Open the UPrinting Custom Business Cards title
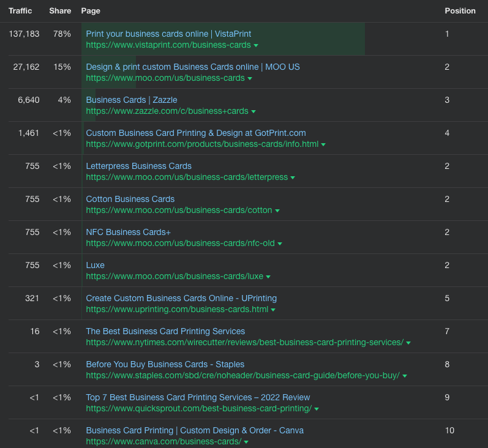488x448 pixels. [x=181, y=298]
